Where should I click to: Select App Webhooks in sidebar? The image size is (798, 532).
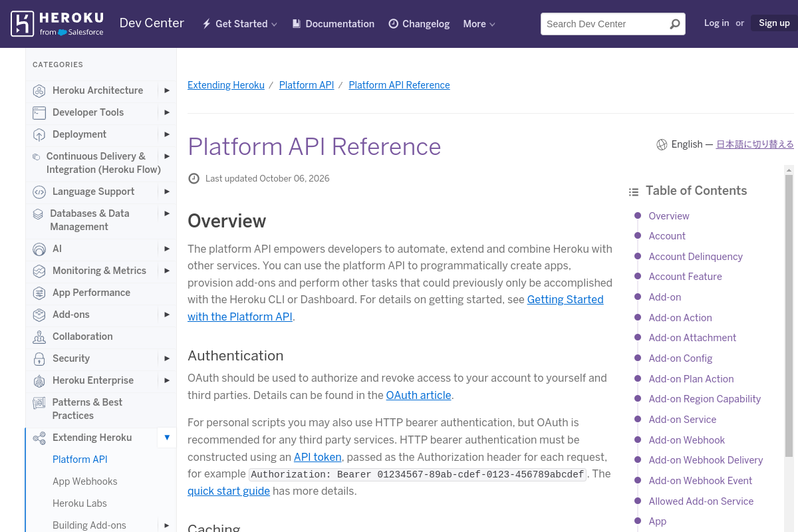(85, 481)
